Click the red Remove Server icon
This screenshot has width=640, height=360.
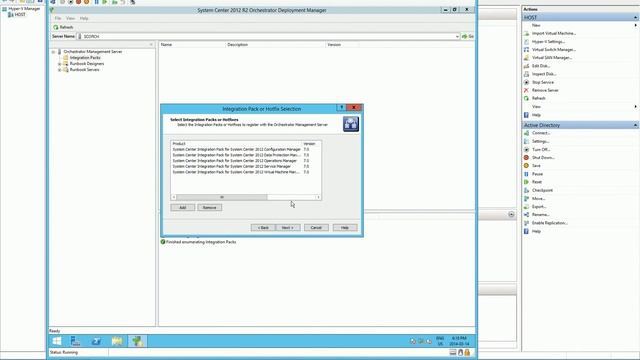(526, 90)
